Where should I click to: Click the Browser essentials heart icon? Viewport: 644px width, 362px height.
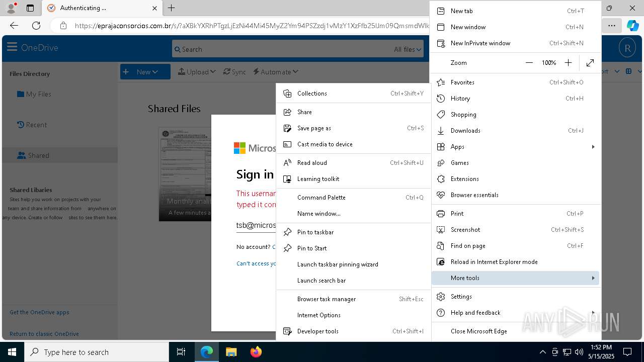click(441, 195)
